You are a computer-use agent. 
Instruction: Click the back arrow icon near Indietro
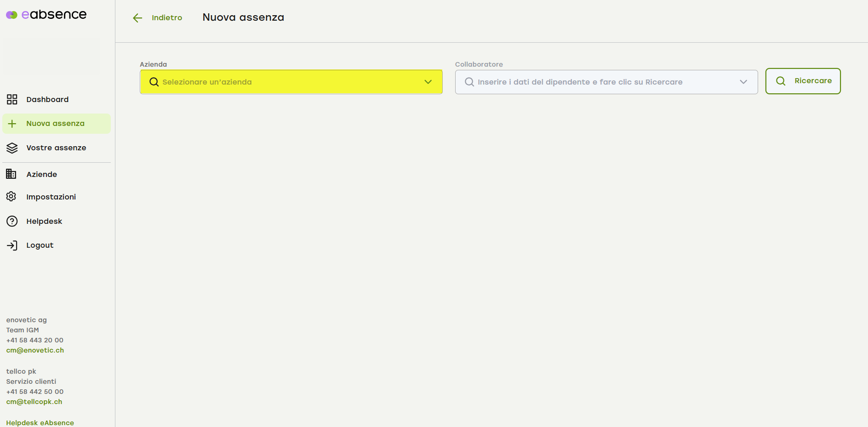(x=137, y=18)
